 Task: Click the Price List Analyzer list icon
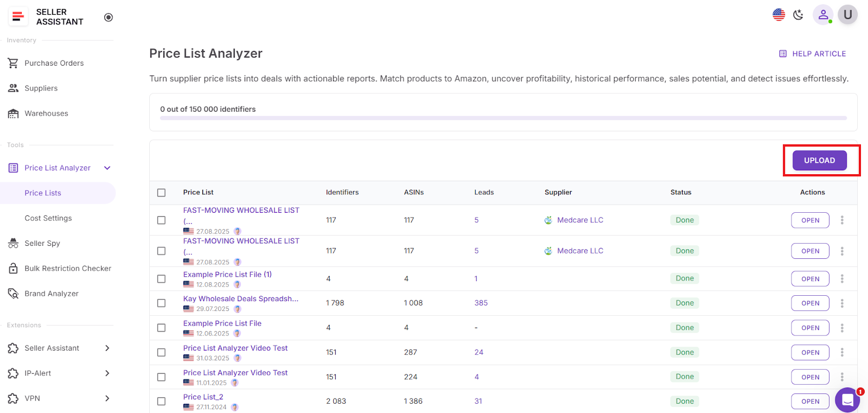[14, 168]
